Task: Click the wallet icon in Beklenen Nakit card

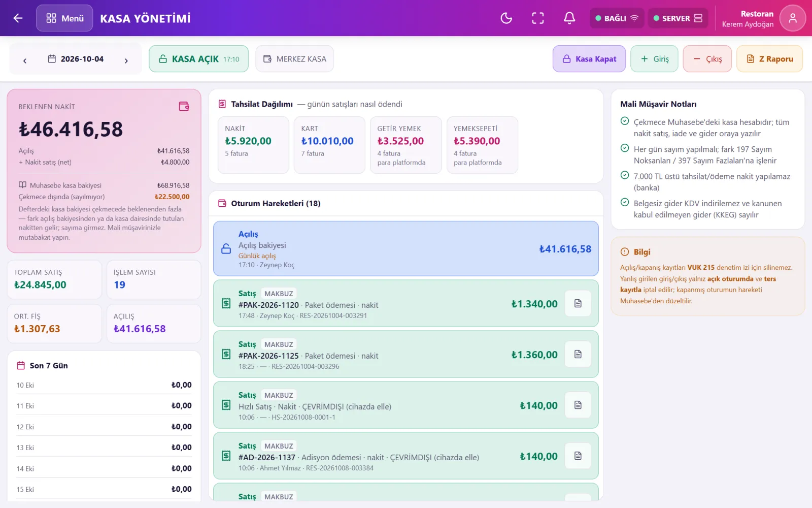Action: click(184, 106)
